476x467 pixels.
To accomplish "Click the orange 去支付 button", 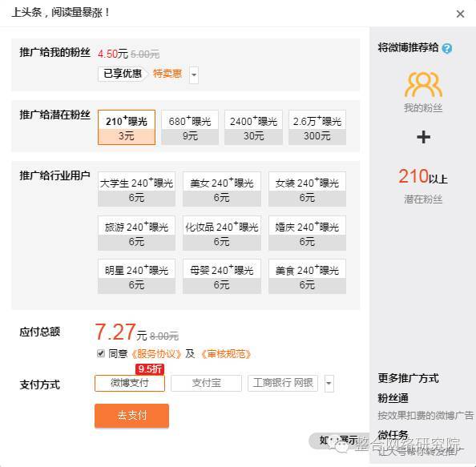I will tap(131, 416).
